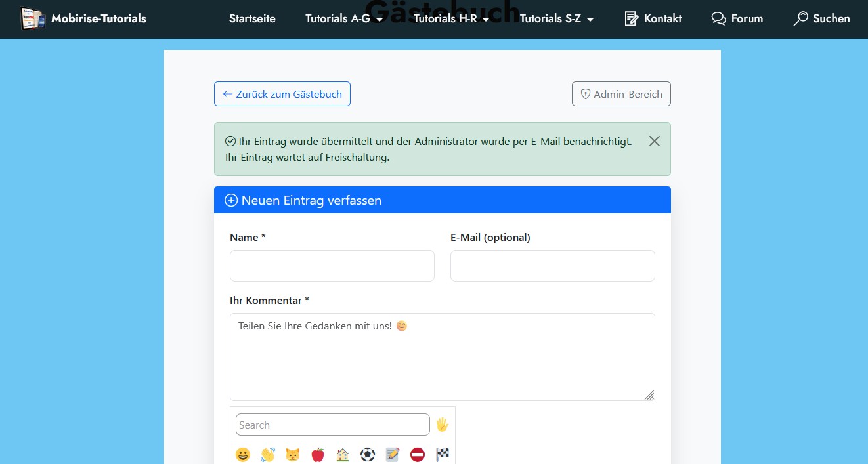Screen dimensions: 868x464
Task: Focus the E-Mail (optional) input field
Action: [553, 266]
